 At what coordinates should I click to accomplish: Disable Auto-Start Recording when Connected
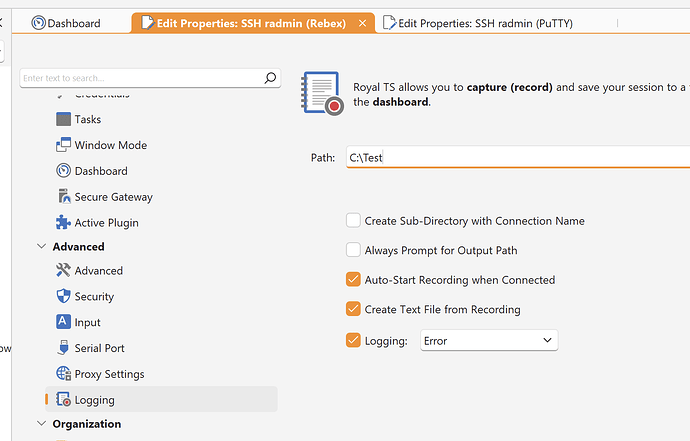[x=353, y=280]
